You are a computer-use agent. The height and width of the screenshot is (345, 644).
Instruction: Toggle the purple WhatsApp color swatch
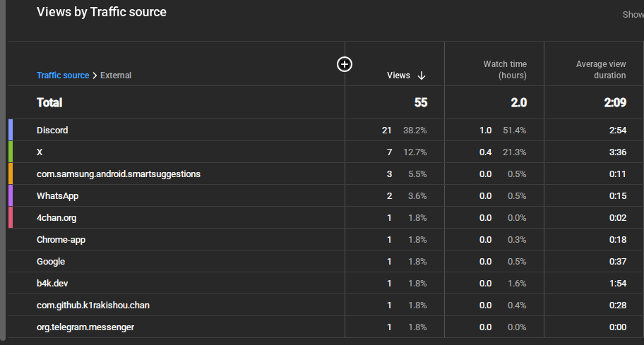11,195
